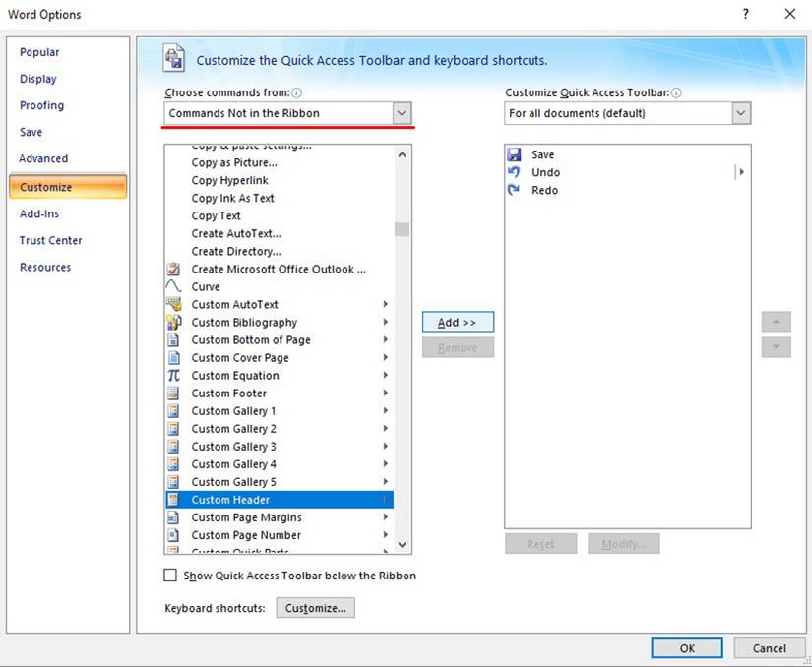
Task: Click the Custom Gallery 2 icon
Action: (173, 429)
